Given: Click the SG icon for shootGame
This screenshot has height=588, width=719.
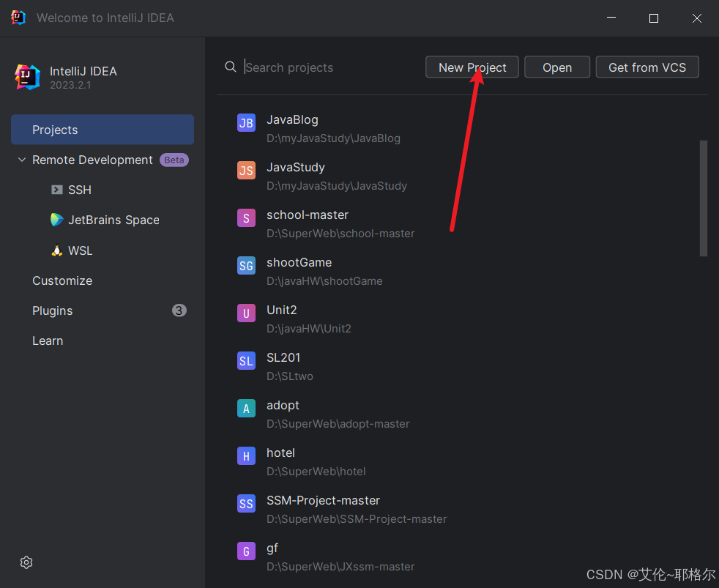Looking at the screenshot, I should (x=246, y=266).
